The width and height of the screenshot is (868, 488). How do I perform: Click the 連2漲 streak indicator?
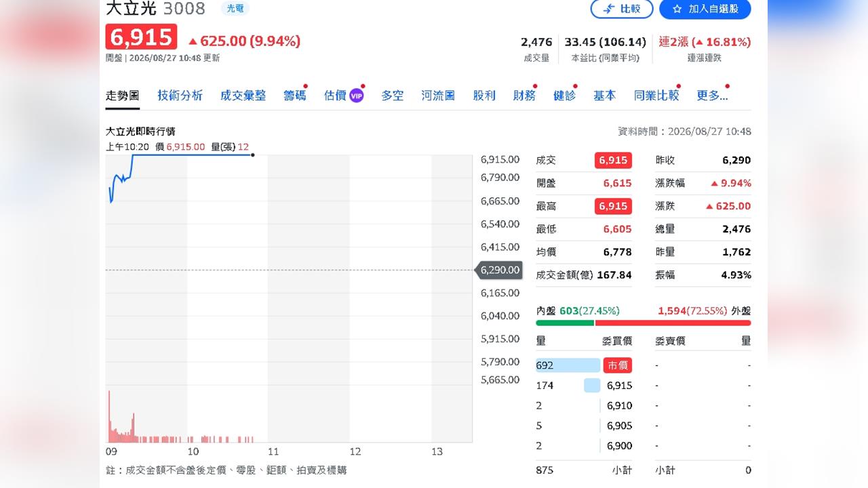point(705,42)
